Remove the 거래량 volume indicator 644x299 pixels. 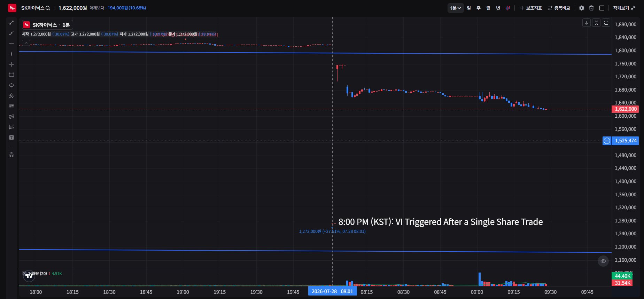(24, 273)
